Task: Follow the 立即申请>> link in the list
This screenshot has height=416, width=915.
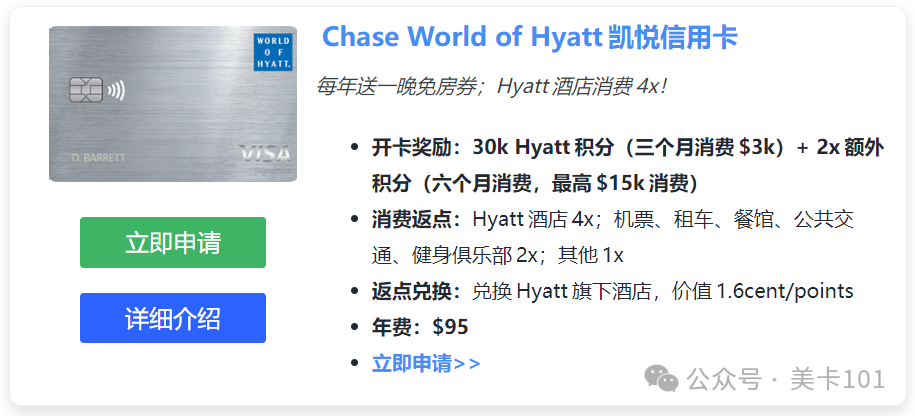Action: coord(426,363)
